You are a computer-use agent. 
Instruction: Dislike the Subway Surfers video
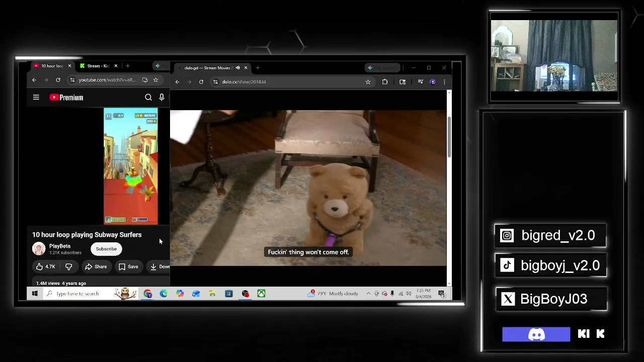coord(69,266)
